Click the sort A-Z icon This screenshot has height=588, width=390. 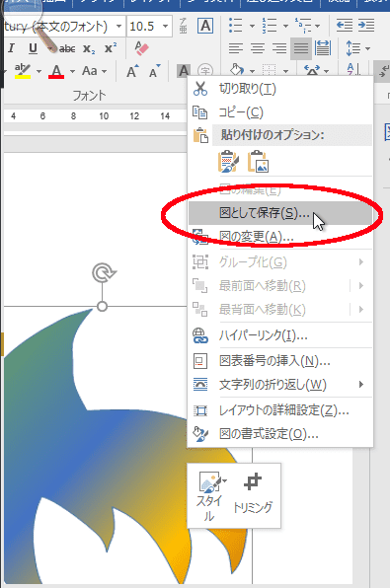click(353, 70)
